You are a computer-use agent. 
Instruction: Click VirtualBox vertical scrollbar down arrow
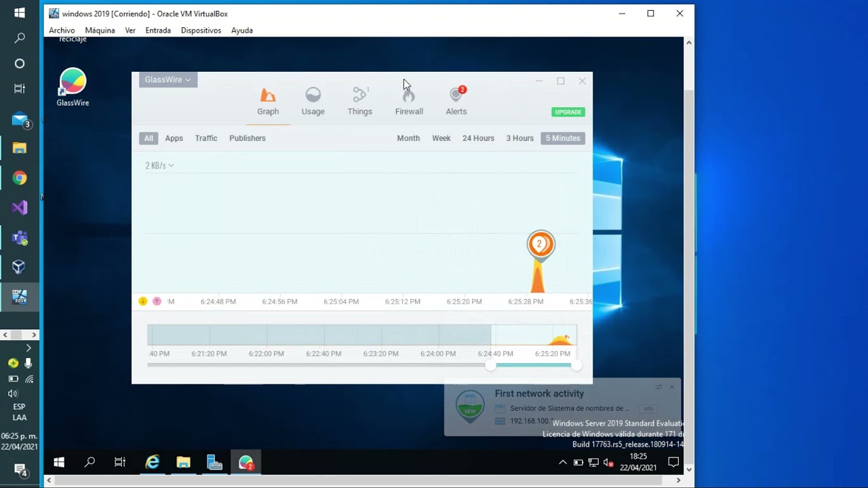click(689, 469)
